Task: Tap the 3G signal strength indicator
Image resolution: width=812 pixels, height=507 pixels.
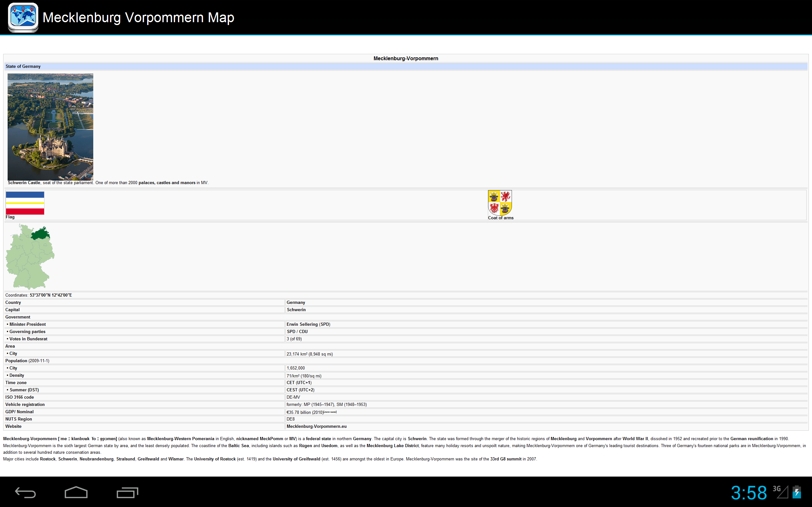Action: 781,492
